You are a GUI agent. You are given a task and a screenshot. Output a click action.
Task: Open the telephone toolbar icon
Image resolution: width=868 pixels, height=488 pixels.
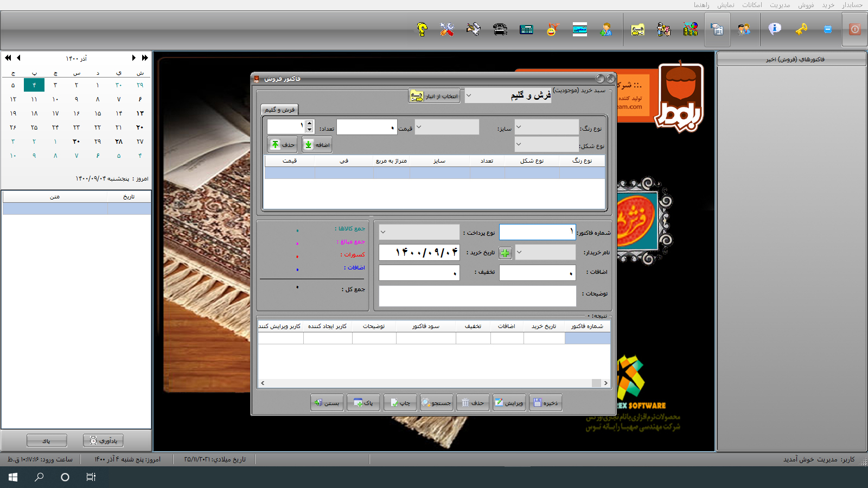click(500, 29)
